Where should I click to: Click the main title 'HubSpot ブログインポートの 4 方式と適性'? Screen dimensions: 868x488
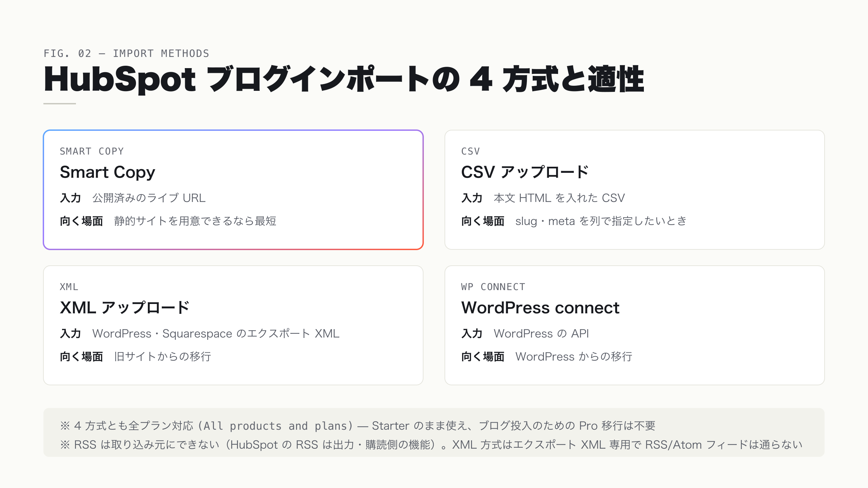pos(344,79)
